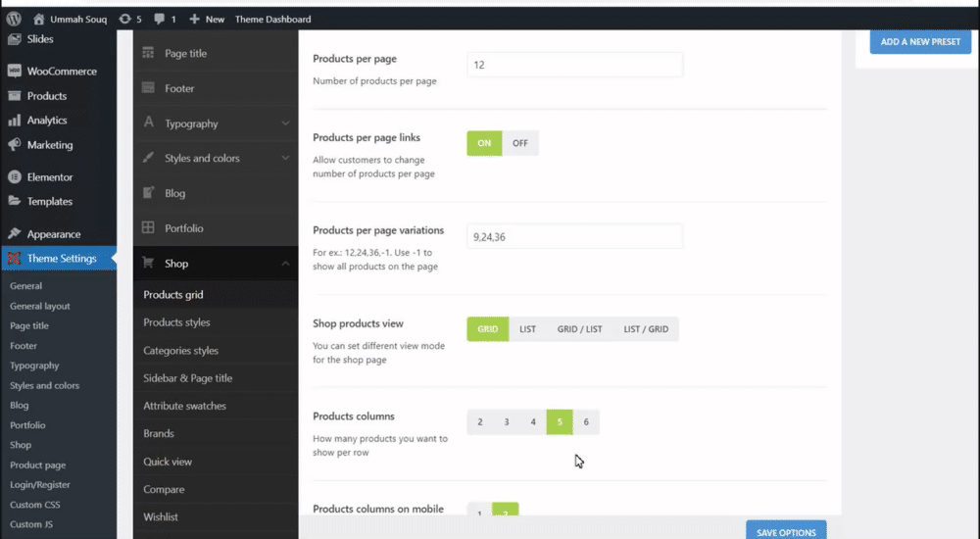This screenshot has height=539, width=980.
Task: Click Products per page variations field
Action: point(574,236)
